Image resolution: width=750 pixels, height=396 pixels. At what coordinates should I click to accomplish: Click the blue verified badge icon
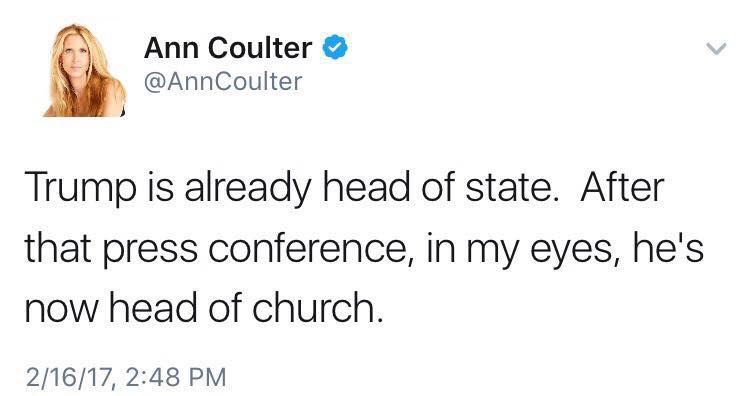click(x=335, y=47)
